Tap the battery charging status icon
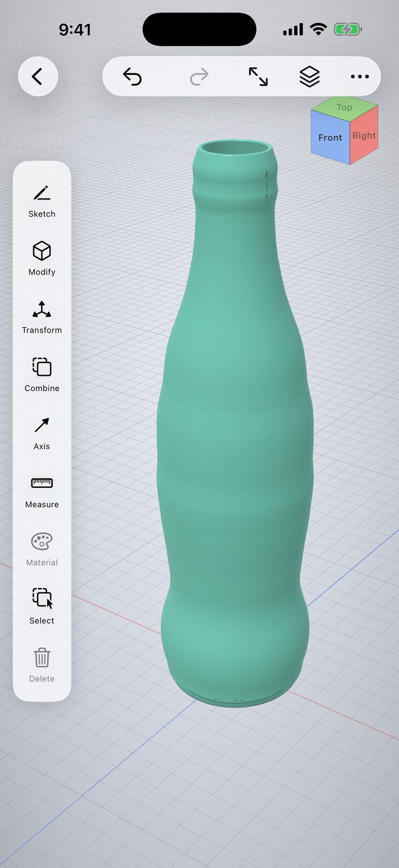This screenshot has height=868, width=399. 347,29
